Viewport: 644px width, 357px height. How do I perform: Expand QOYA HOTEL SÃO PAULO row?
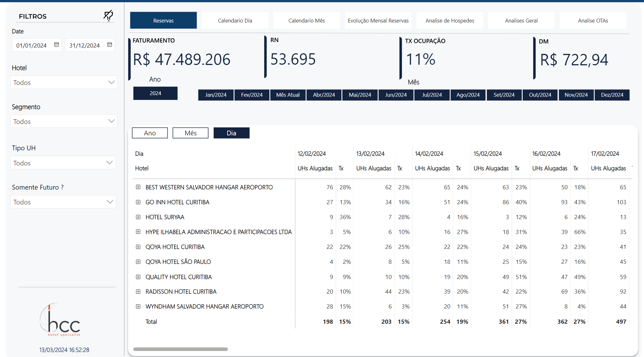click(138, 262)
